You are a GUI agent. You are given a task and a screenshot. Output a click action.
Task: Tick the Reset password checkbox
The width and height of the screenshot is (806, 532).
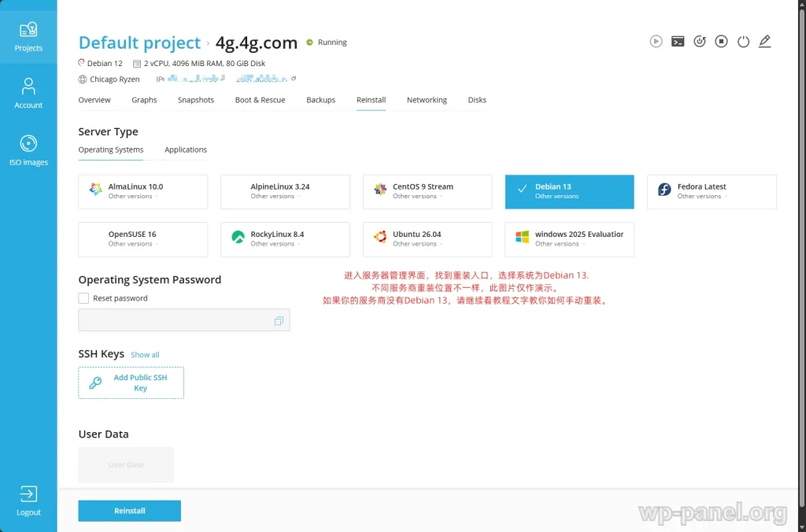(83, 298)
